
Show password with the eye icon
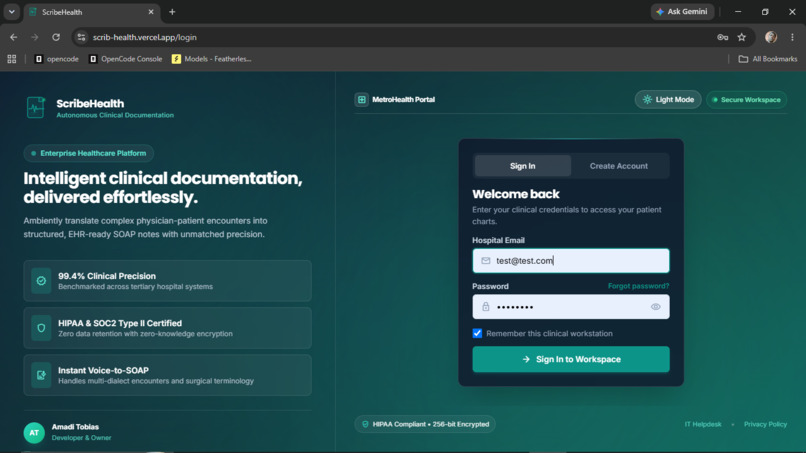(655, 307)
